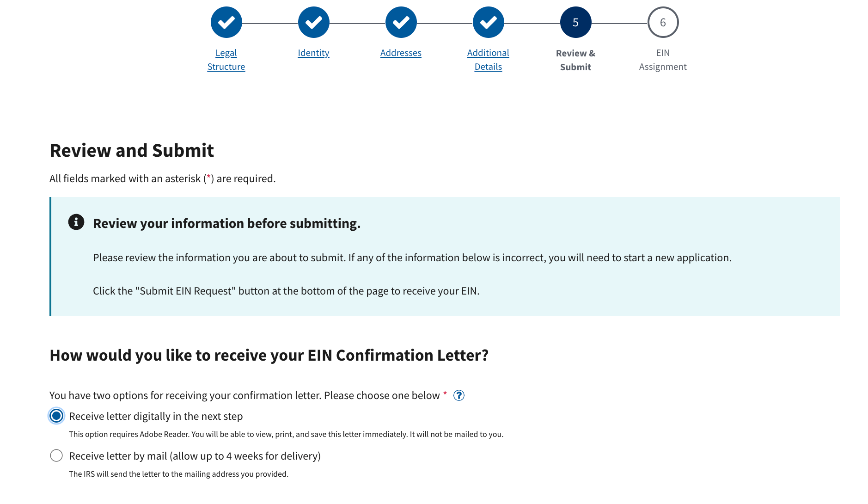Click the step 5 circle indicator
868x504 pixels.
[x=575, y=22]
